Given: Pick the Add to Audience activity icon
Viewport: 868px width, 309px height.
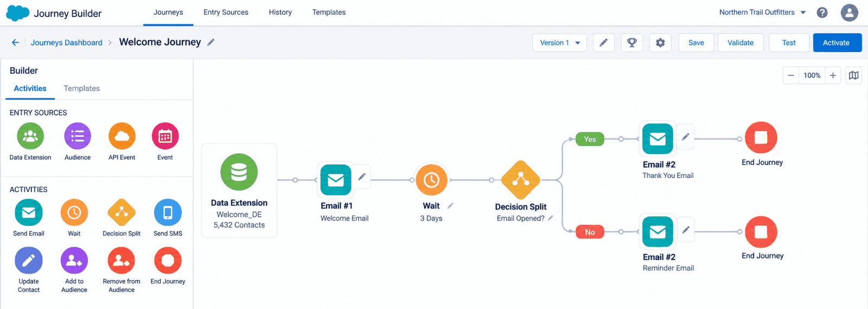Looking at the screenshot, I should pos(74,261).
